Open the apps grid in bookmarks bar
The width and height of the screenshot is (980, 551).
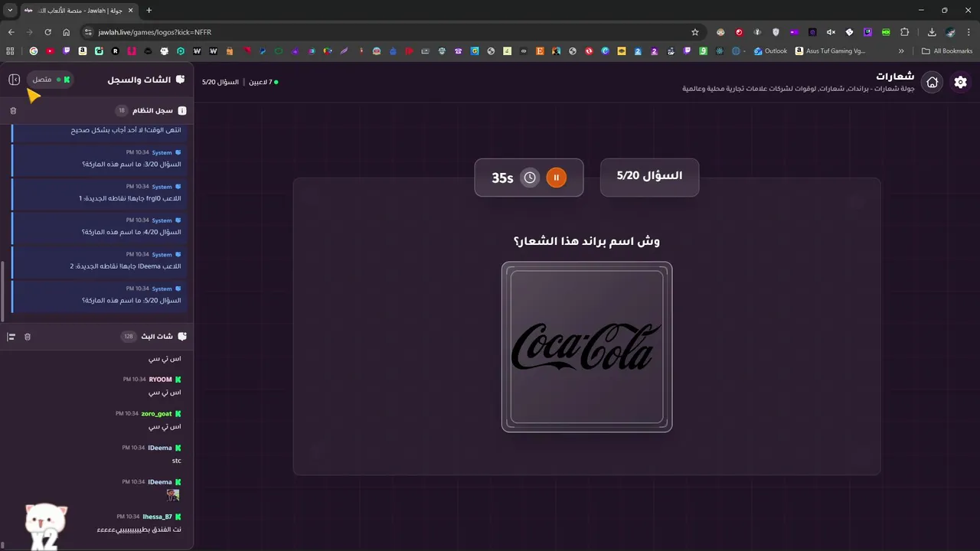click(x=10, y=51)
